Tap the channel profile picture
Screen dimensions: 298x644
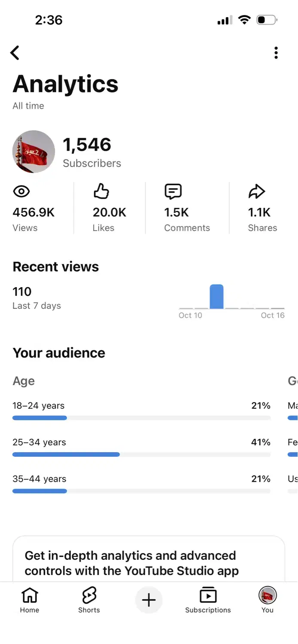[x=33, y=152]
